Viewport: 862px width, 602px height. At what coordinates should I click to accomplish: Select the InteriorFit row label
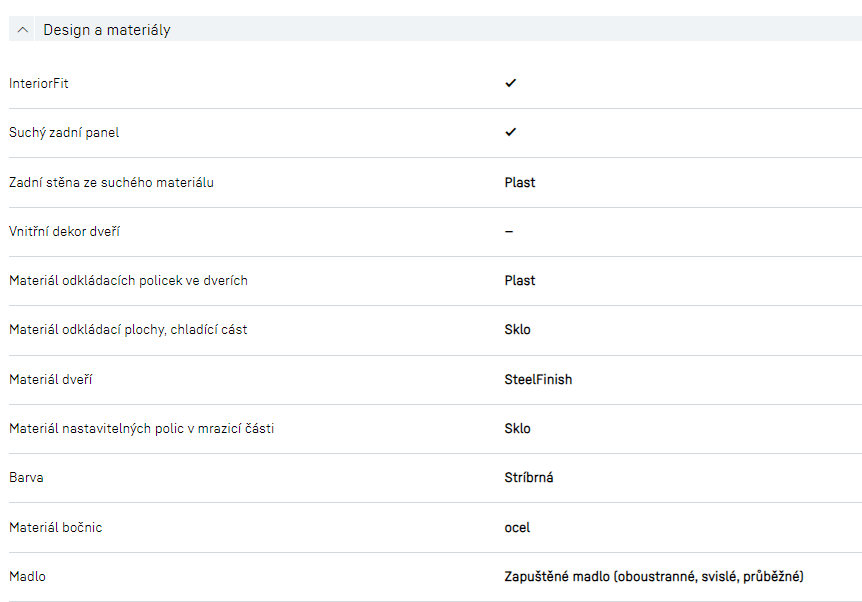coord(39,84)
